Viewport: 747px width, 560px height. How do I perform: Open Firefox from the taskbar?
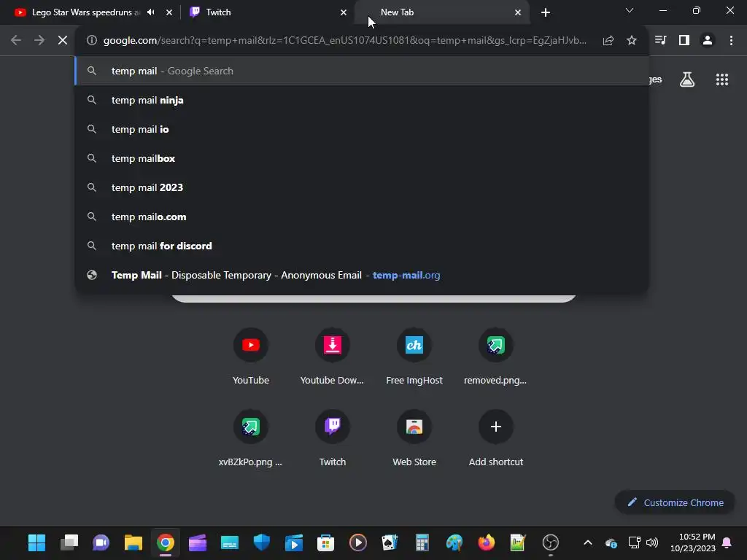tap(486, 542)
